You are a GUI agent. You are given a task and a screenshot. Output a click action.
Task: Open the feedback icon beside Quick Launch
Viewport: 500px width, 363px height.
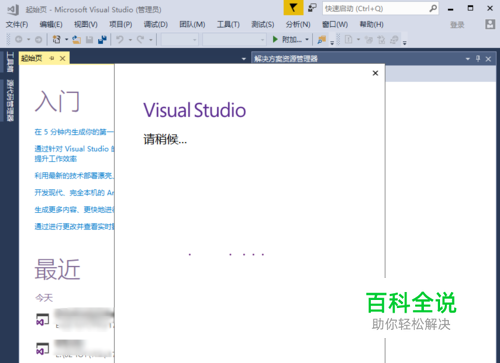[x=312, y=8]
